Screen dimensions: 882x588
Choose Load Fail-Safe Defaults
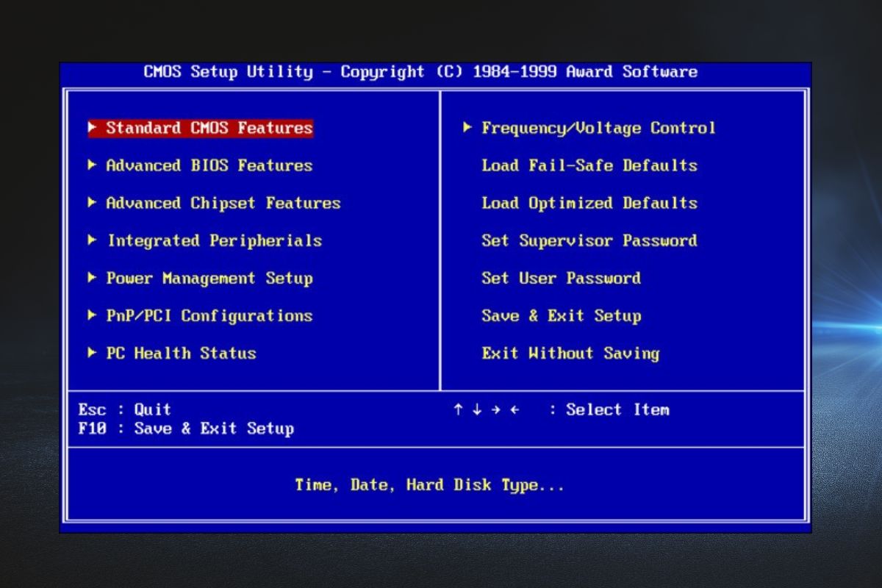click(589, 165)
